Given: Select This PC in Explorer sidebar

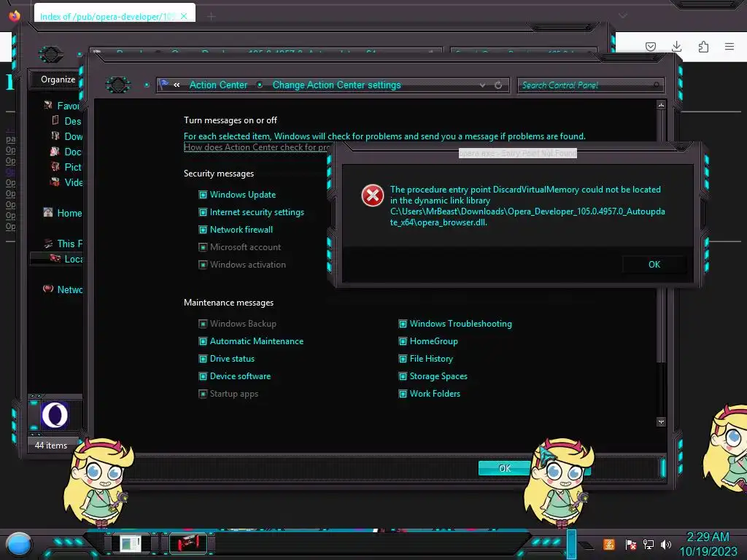Looking at the screenshot, I should click(63, 244).
